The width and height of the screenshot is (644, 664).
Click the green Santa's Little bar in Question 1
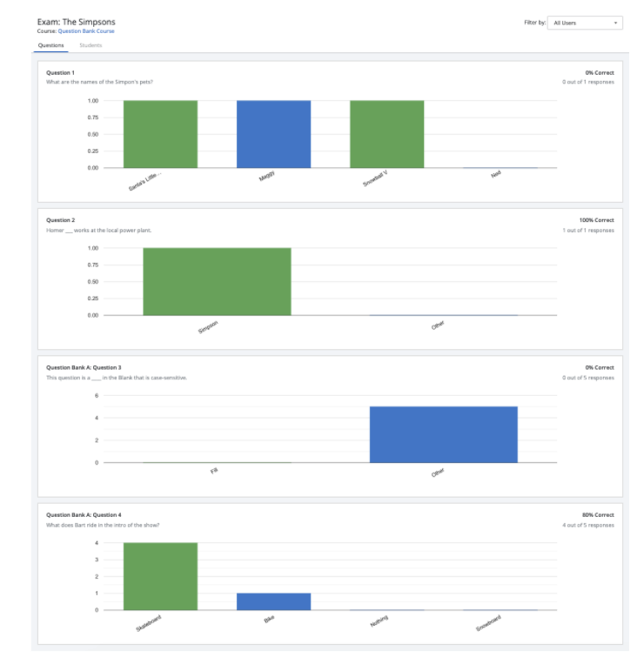tap(160, 134)
